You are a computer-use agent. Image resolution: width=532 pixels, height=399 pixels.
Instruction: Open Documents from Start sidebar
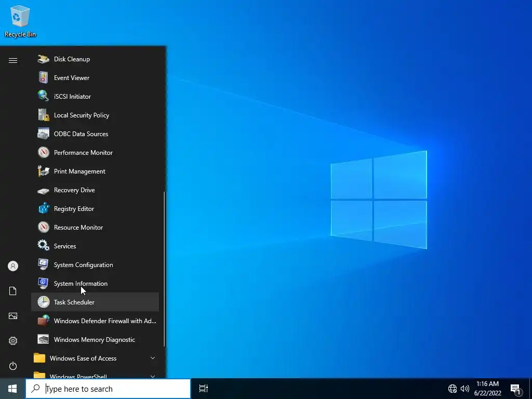(x=13, y=291)
